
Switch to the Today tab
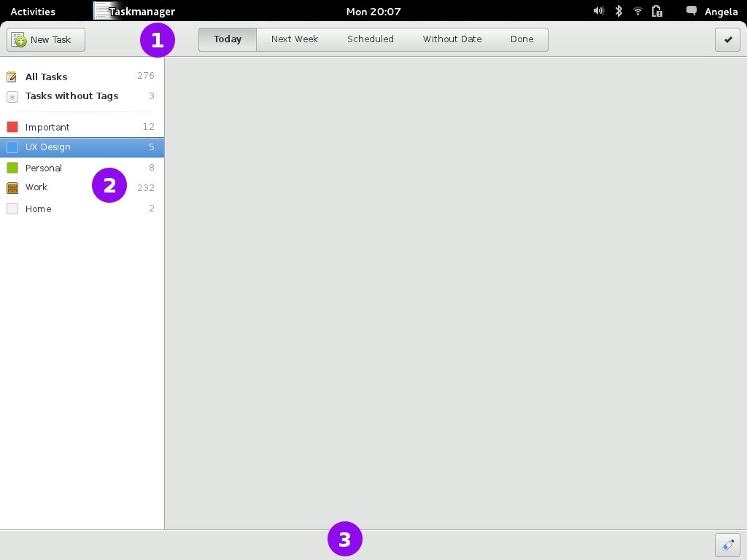[228, 39]
